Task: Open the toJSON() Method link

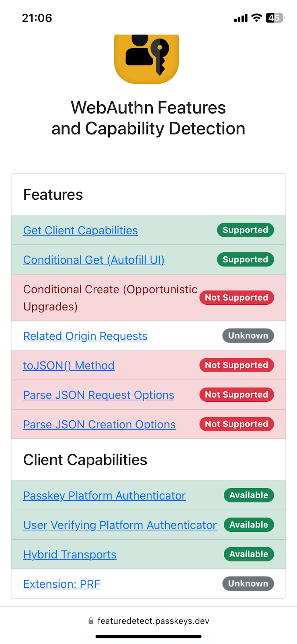Action: 69,365
